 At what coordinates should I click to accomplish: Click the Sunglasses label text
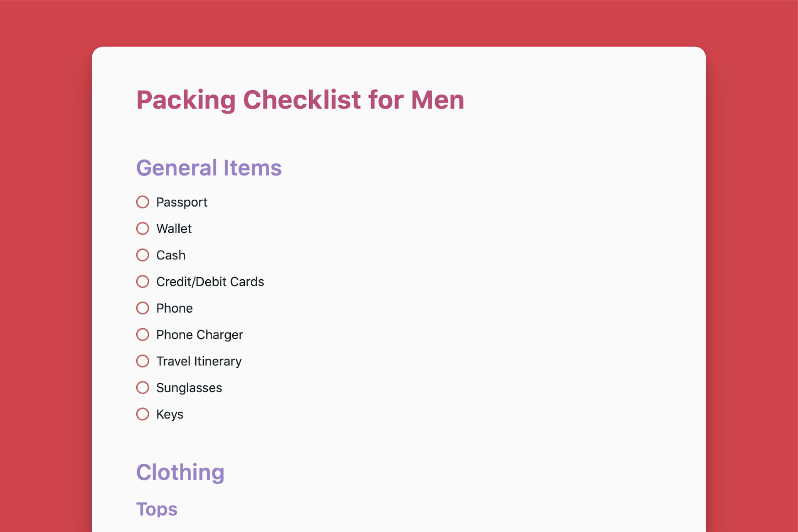pyautogui.click(x=189, y=388)
